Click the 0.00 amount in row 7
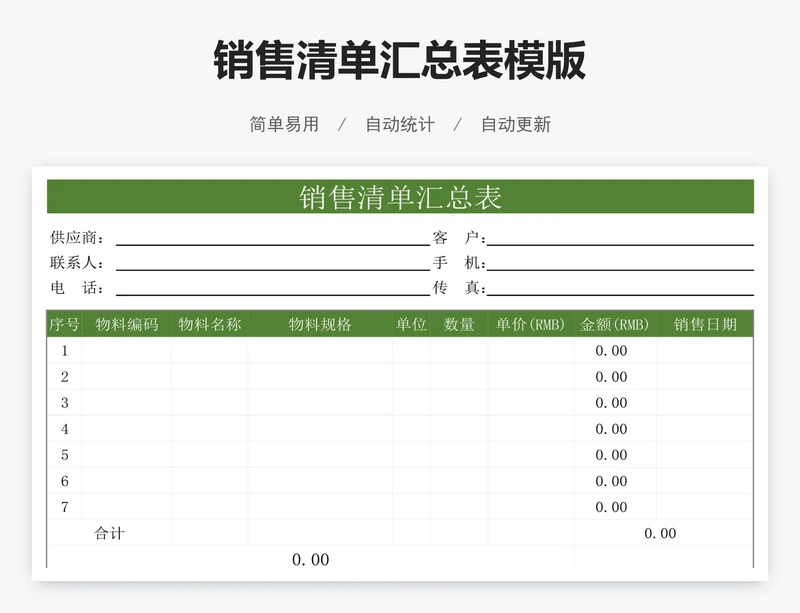Image resolution: width=800 pixels, height=613 pixels. [611, 507]
